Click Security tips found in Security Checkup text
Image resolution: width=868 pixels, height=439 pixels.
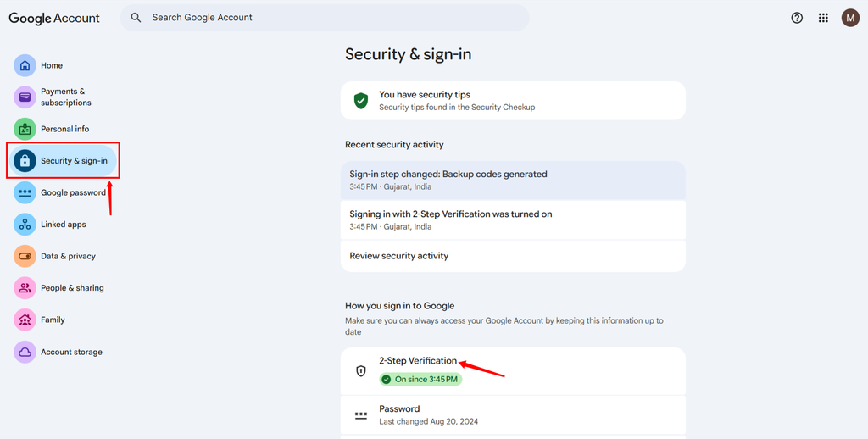point(457,107)
